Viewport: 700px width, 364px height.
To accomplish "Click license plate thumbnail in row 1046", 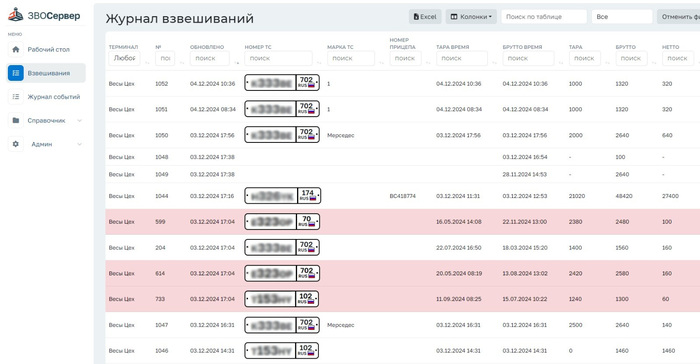I will coord(282,351).
